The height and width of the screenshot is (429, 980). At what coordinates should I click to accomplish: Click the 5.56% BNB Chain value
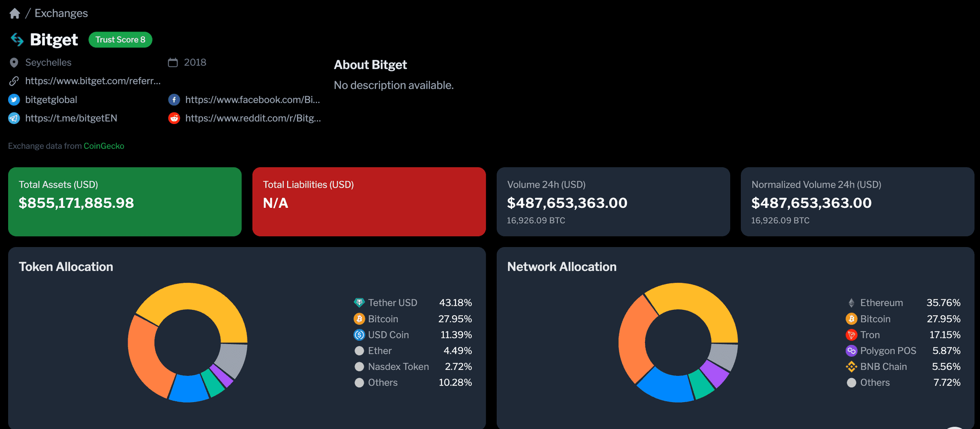[x=946, y=367]
